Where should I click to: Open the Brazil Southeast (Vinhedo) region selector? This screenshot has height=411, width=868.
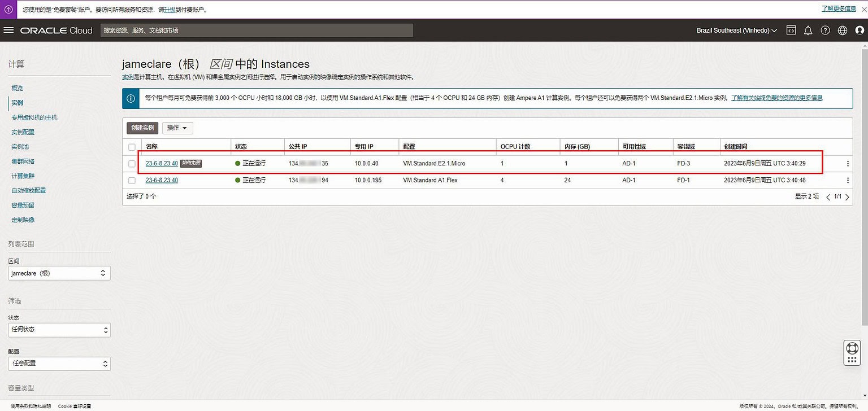coord(736,30)
